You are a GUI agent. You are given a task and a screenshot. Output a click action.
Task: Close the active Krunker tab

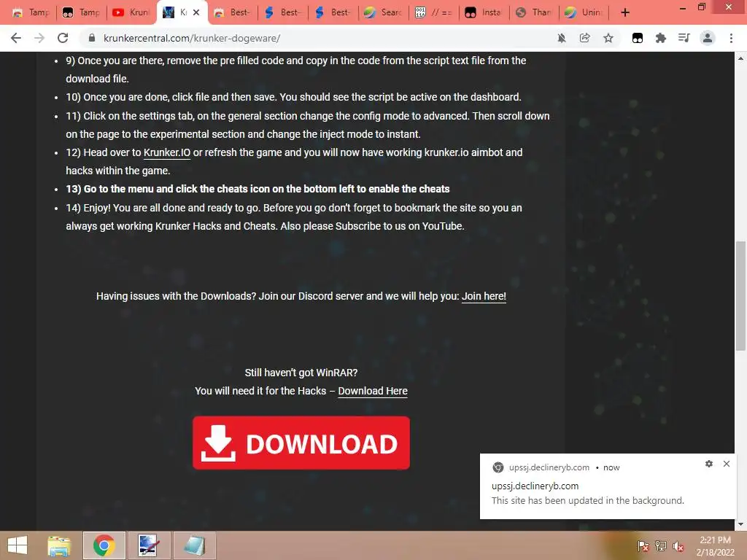tap(196, 12)
